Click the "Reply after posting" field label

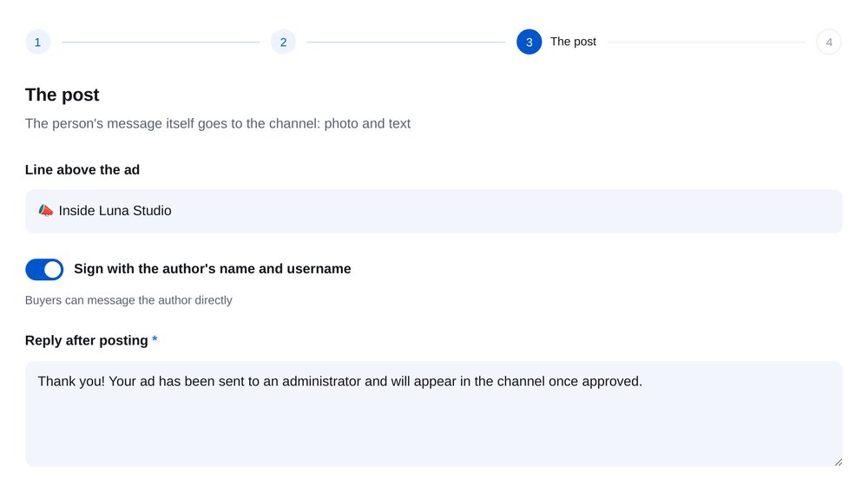pos(86,340)
